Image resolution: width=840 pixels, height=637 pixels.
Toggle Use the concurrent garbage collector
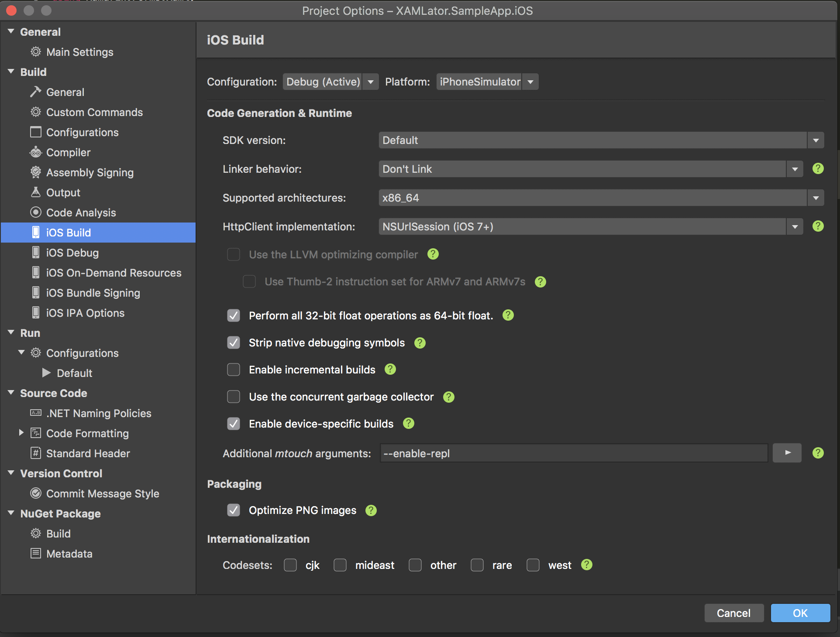pyautogui.click(x=234, y=397)
